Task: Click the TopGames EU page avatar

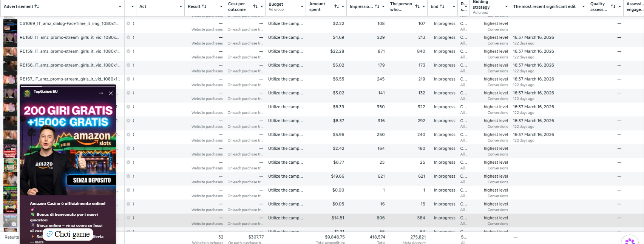Action: 27,93
